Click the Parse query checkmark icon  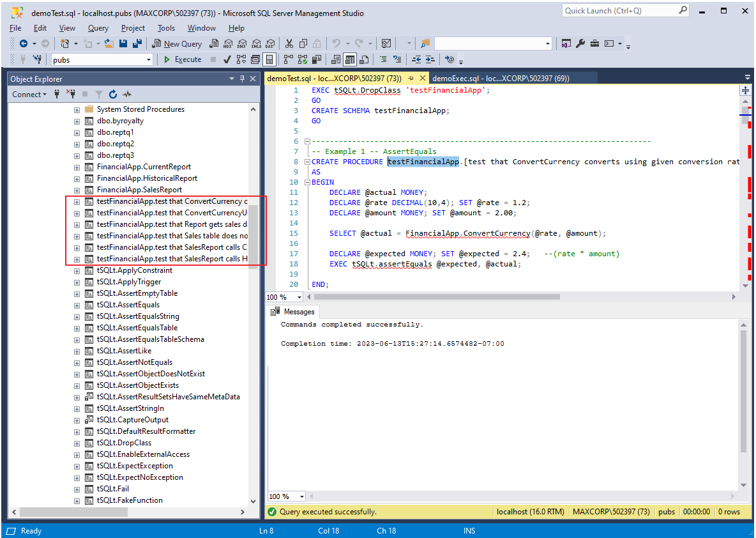point(227,59)
